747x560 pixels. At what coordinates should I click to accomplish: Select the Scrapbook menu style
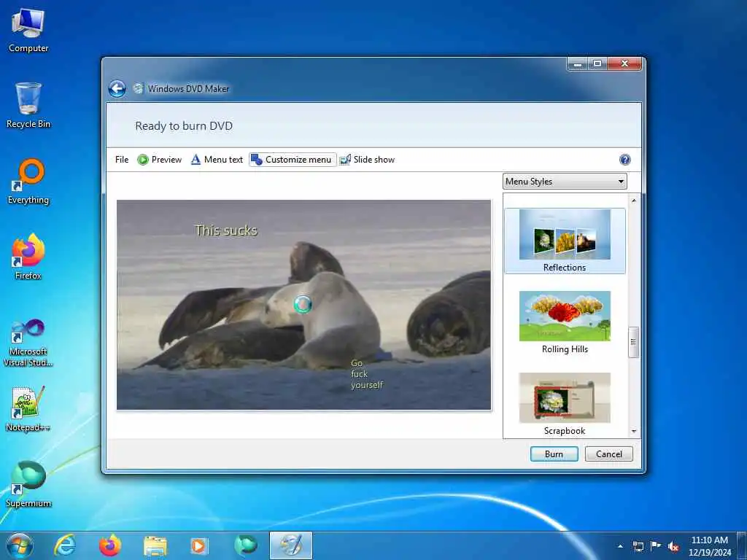point(565,404)
